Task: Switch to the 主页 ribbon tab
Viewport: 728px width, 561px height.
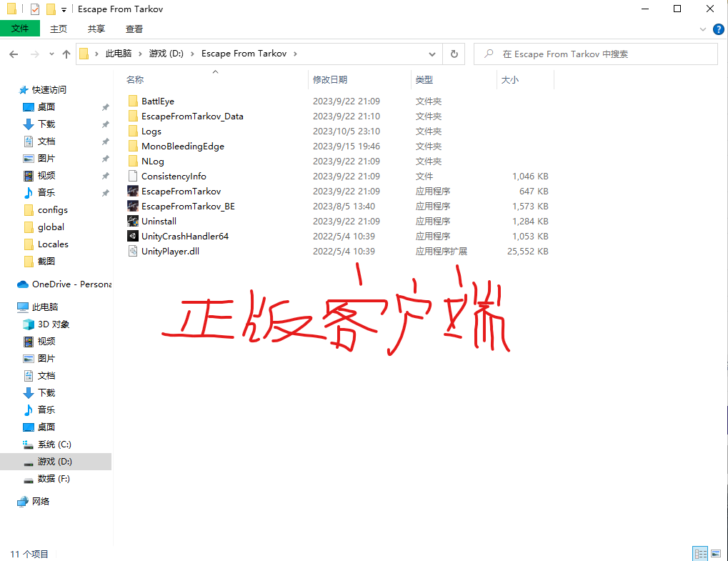Action: 59,29
